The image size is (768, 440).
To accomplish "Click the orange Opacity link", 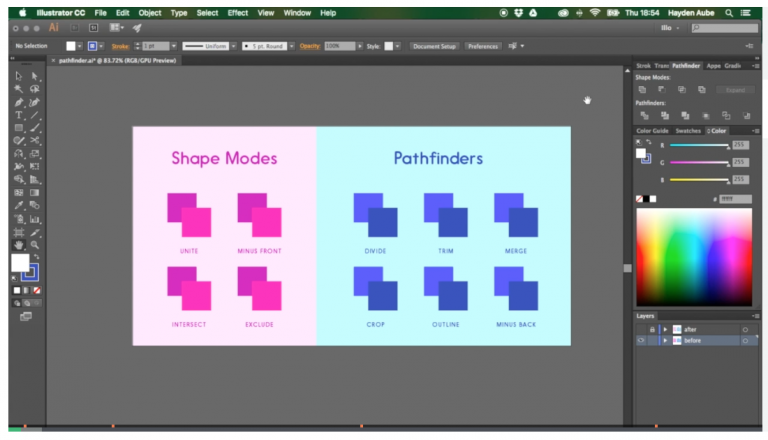I will click(310, 46).
